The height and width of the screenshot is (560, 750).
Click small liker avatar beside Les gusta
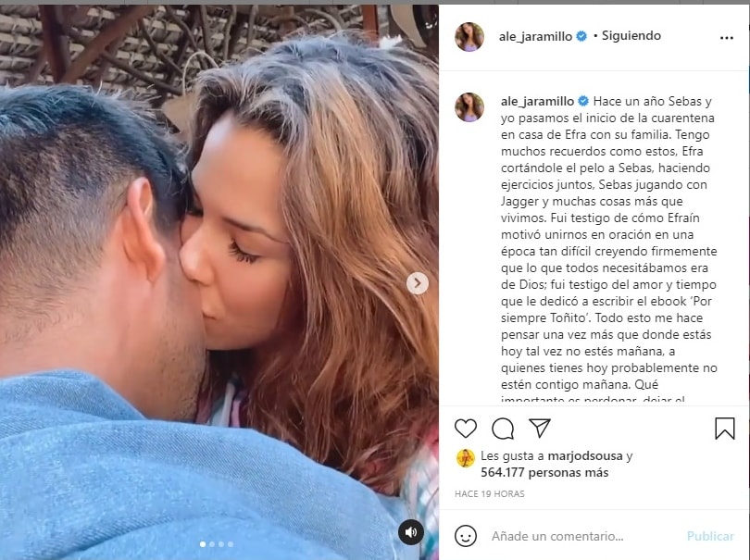click(466, 457)
